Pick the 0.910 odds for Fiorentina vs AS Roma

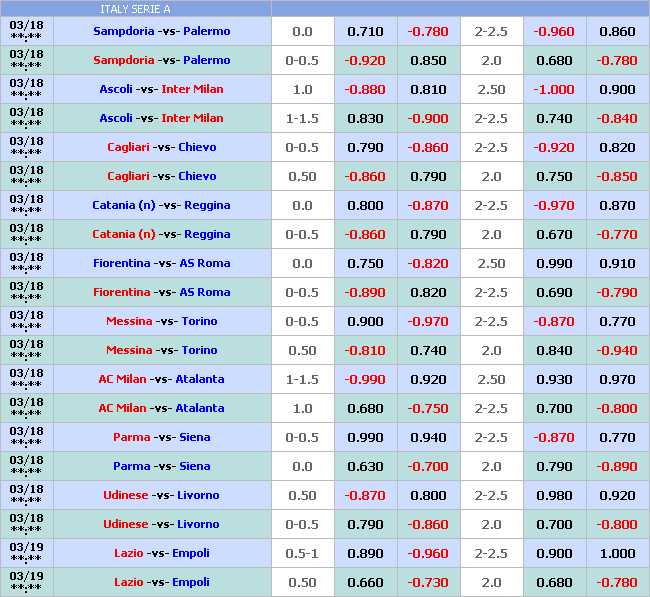[617, 263]
